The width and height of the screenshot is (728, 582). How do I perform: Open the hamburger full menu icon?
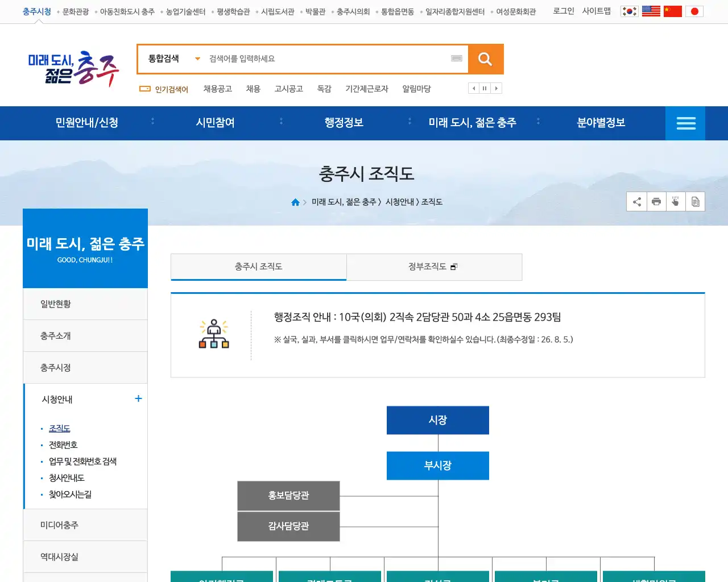click(685, 123)
